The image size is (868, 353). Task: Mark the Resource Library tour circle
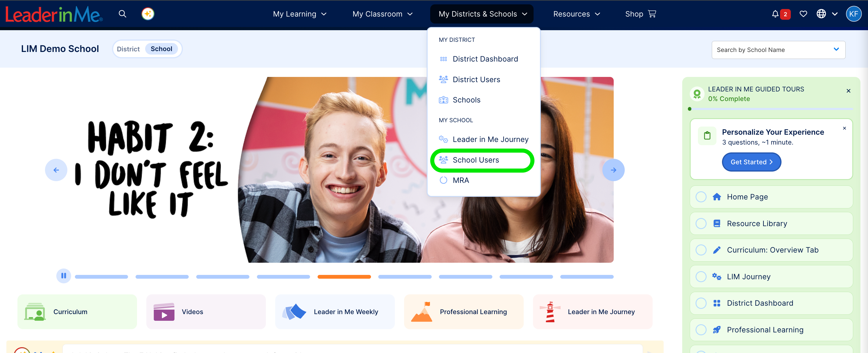pyautogui.click(x=701, y=223)
